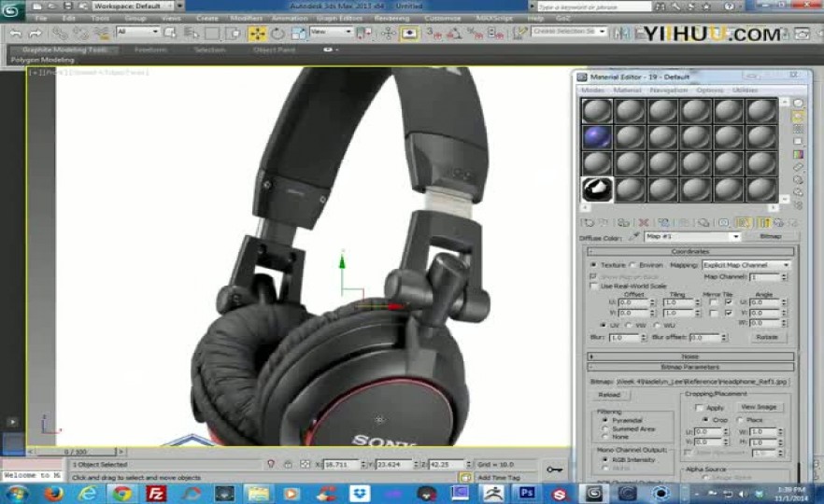The width and height of the screenshot is (824, 504).
Task: Click Assign Material to Selection icon
Action: point(623,222)
